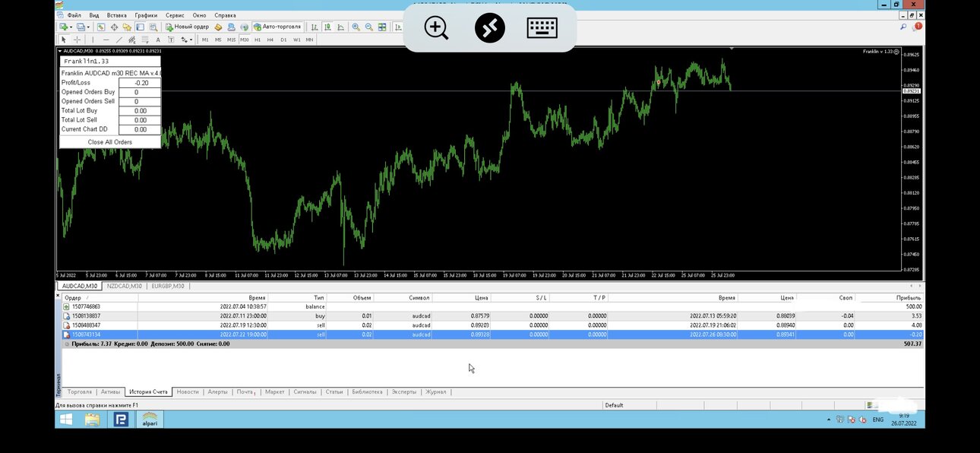Select balance entry 1507746863
The image size is (980, 453).
(492, 306)
